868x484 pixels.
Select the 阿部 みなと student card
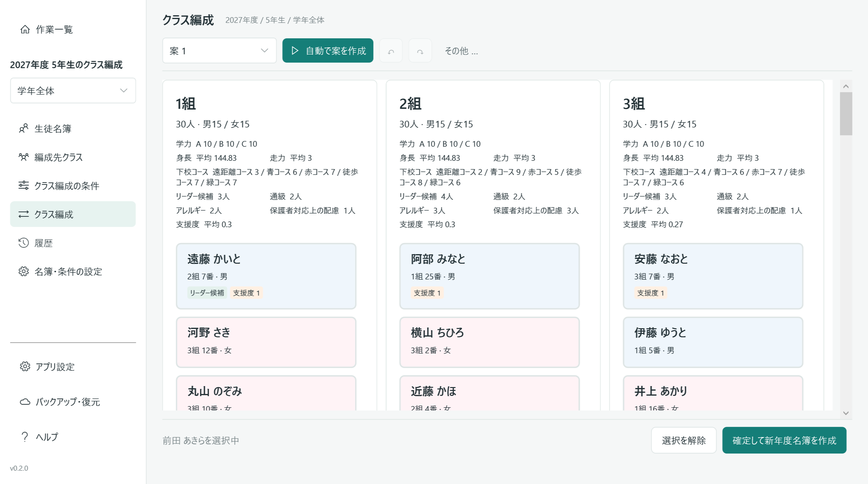(490, 276)
